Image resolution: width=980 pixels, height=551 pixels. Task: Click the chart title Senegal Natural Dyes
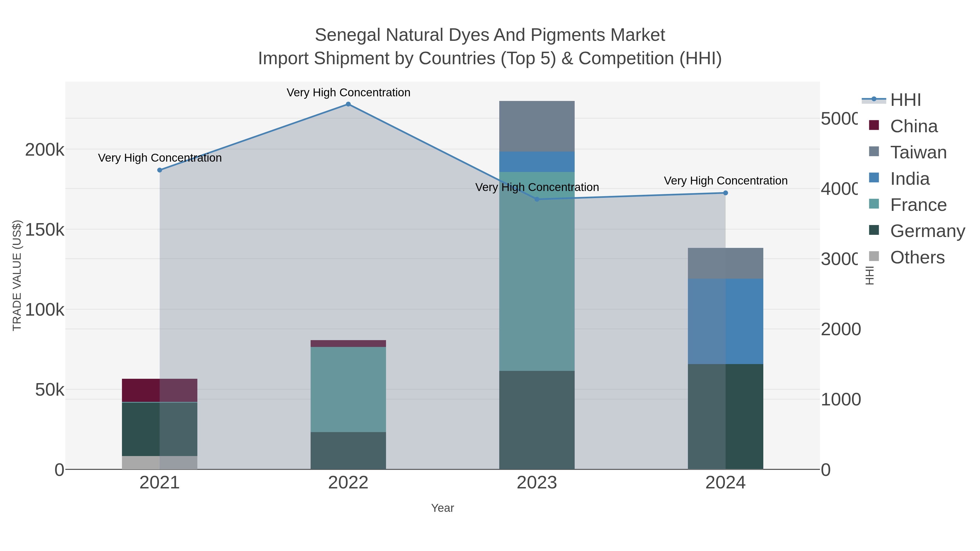(490, 35)
